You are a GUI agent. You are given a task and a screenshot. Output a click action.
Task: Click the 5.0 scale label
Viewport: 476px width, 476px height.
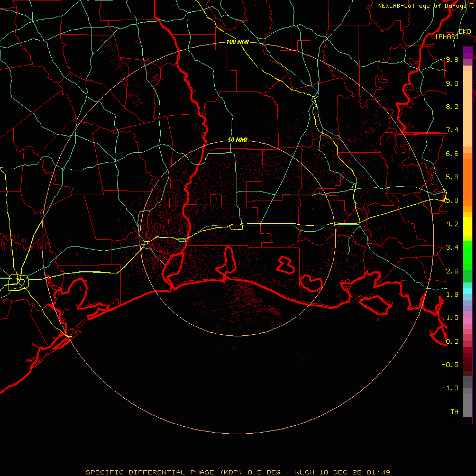[452, 200]
